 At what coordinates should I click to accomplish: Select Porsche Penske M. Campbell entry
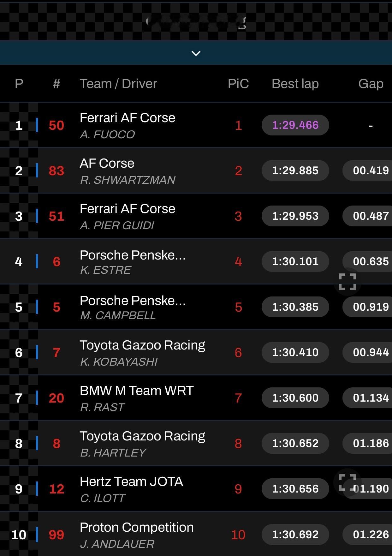point(133,307)
